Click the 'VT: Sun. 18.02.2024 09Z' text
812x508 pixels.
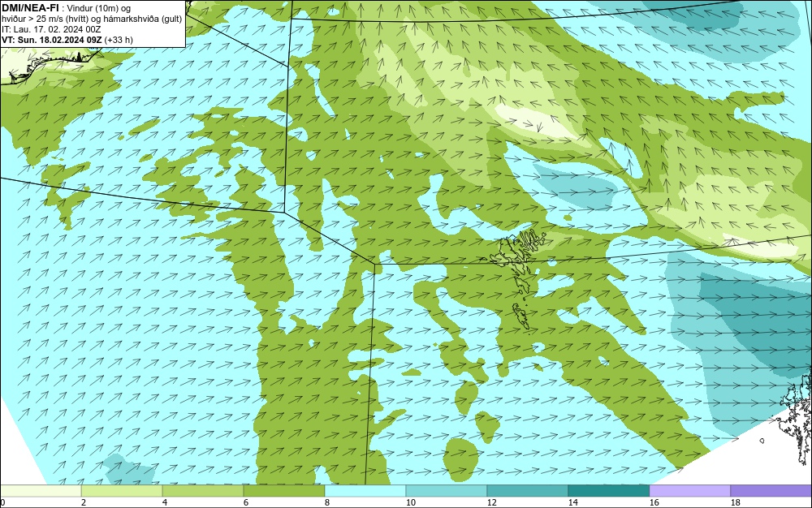pos(52,40)
